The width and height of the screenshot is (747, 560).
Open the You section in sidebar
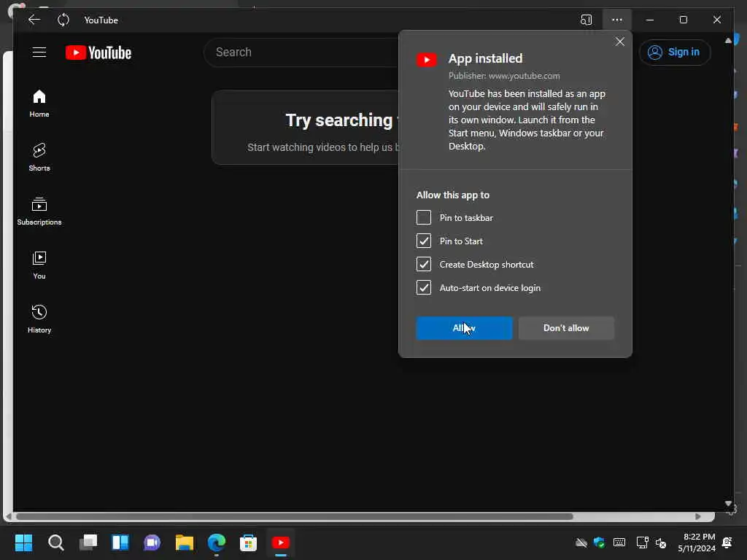pos(39,265)
